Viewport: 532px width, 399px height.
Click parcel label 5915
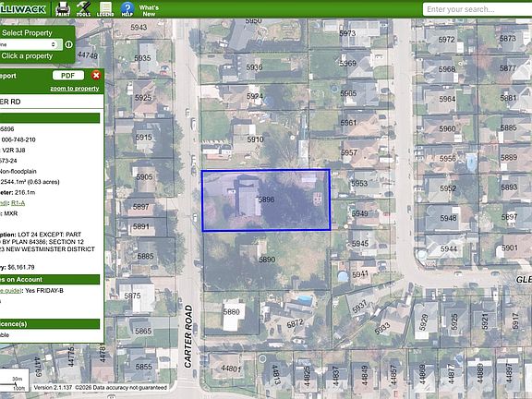(x=143, y=138)
